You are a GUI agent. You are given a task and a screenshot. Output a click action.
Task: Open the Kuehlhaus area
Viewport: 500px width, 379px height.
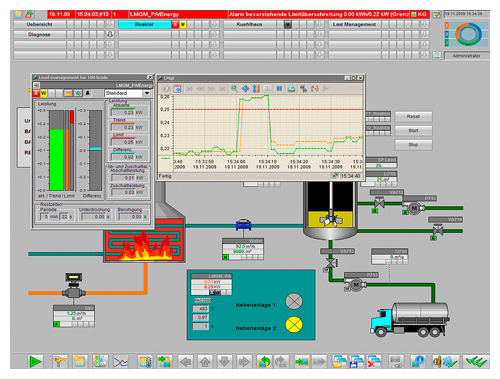click(249, 24)
